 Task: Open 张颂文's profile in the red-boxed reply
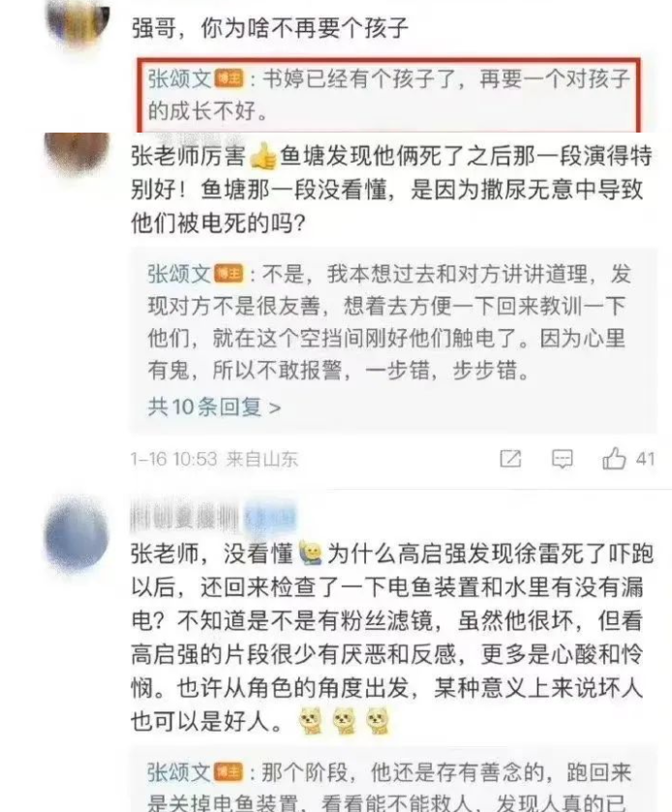pyautogui.click(x=179, y=79)
